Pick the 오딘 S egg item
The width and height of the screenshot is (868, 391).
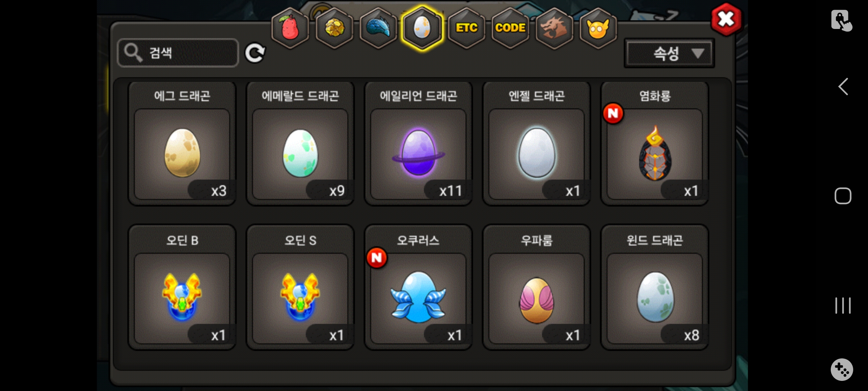click(300, 287)
